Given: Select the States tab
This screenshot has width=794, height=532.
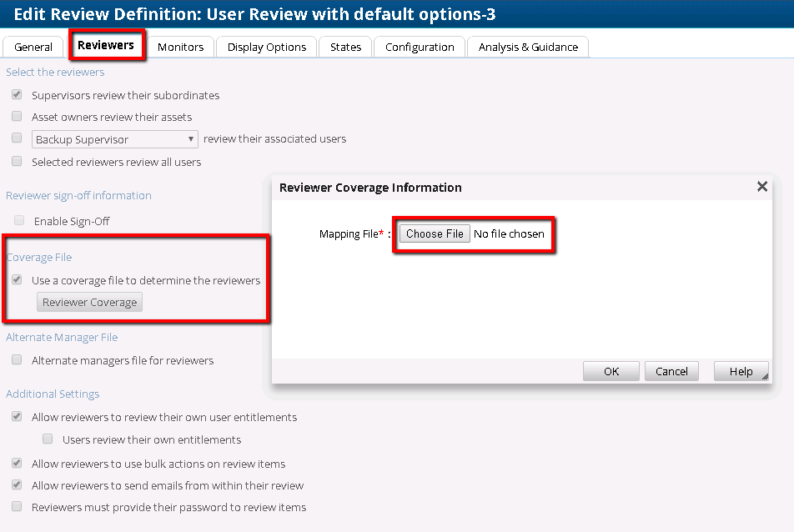Looking at the screenshot, I should 345,48.
